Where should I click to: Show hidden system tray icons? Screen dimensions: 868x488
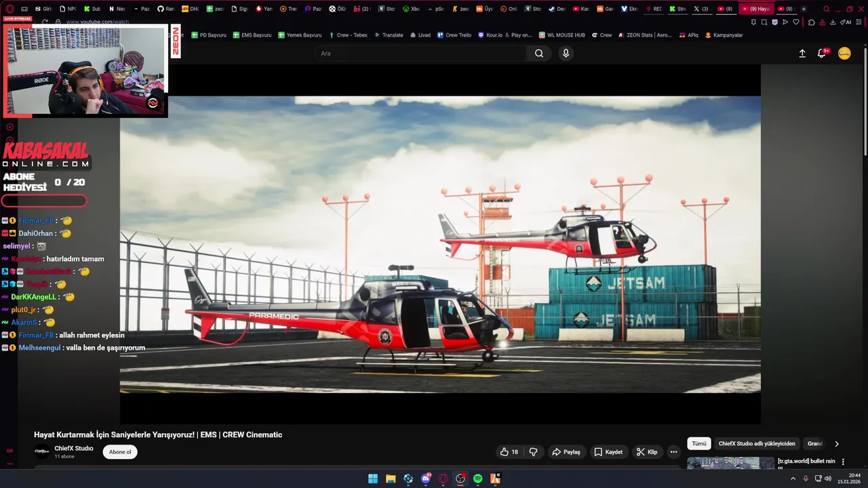pos(793,479)
